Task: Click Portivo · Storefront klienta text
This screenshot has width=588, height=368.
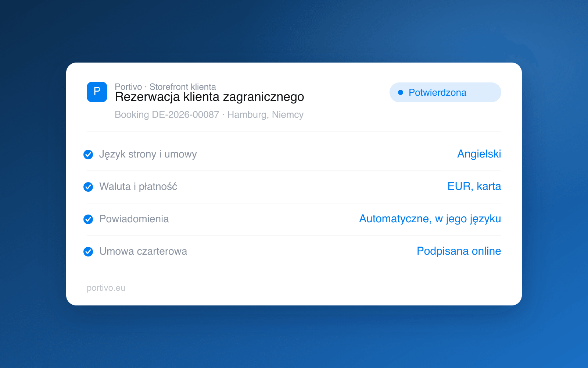Action: click(x=165, y=87)
